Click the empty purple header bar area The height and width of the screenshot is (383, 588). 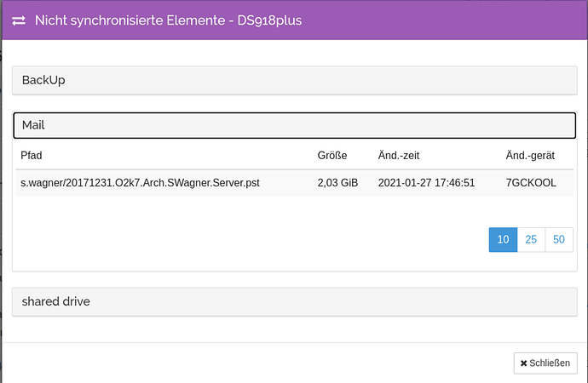[x=442, y=20]
